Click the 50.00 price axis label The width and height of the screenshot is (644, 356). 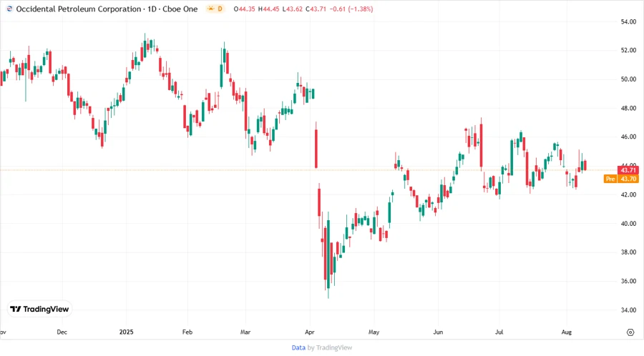(x=628, y=79)
